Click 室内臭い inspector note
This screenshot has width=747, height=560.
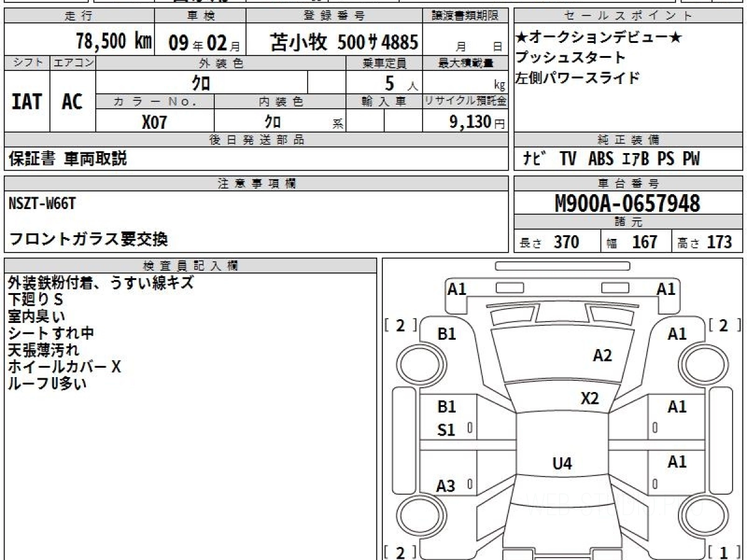point(36,317)
